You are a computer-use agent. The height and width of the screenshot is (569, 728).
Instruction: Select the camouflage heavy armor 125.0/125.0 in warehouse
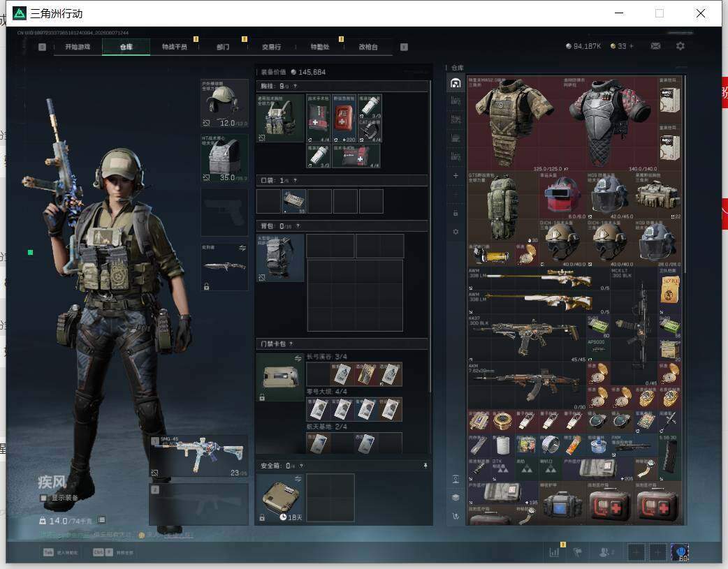(x=514, y=124)
